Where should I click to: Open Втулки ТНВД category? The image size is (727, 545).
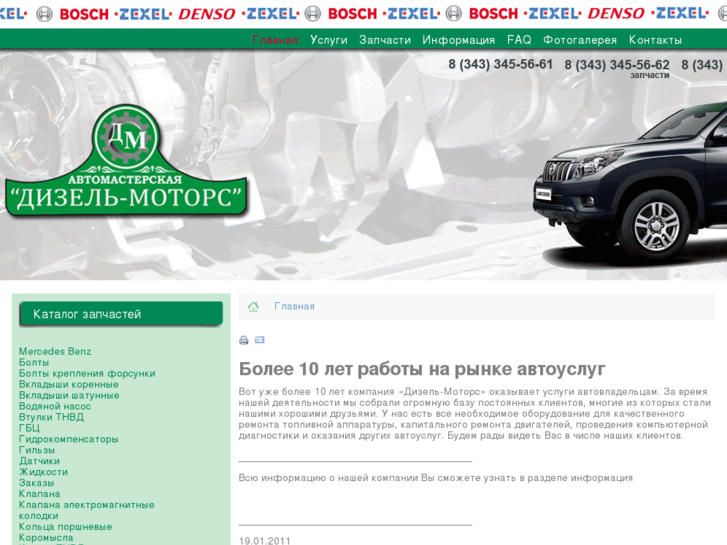point(51,417)
